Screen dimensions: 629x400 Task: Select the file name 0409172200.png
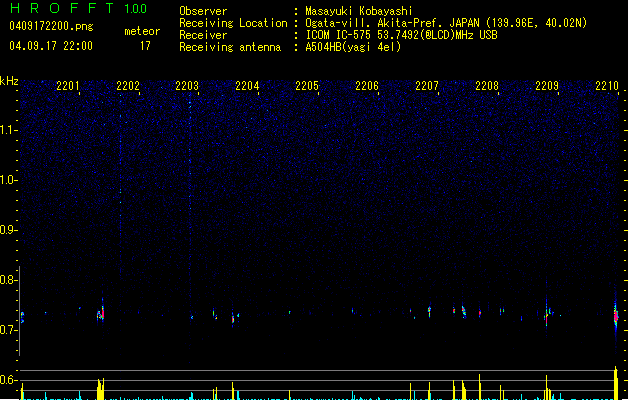tap(51, 26)
